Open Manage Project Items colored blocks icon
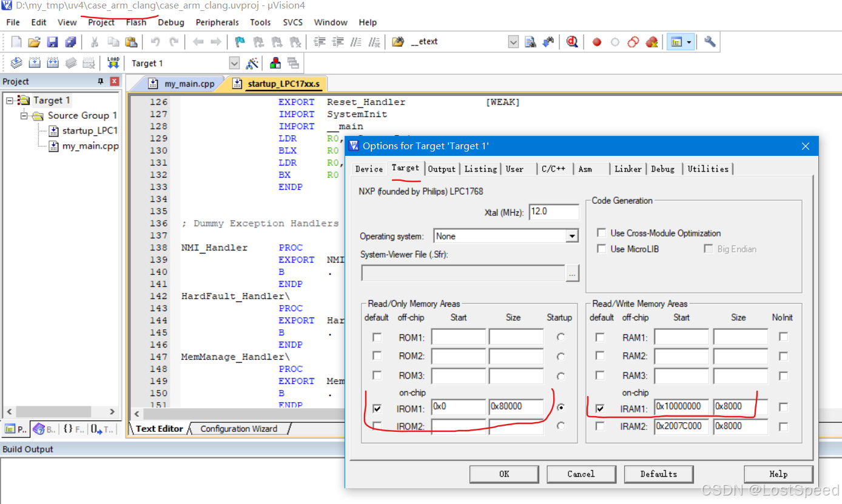The width and height of the screenshot is (842, 504). tap(275, 63)
